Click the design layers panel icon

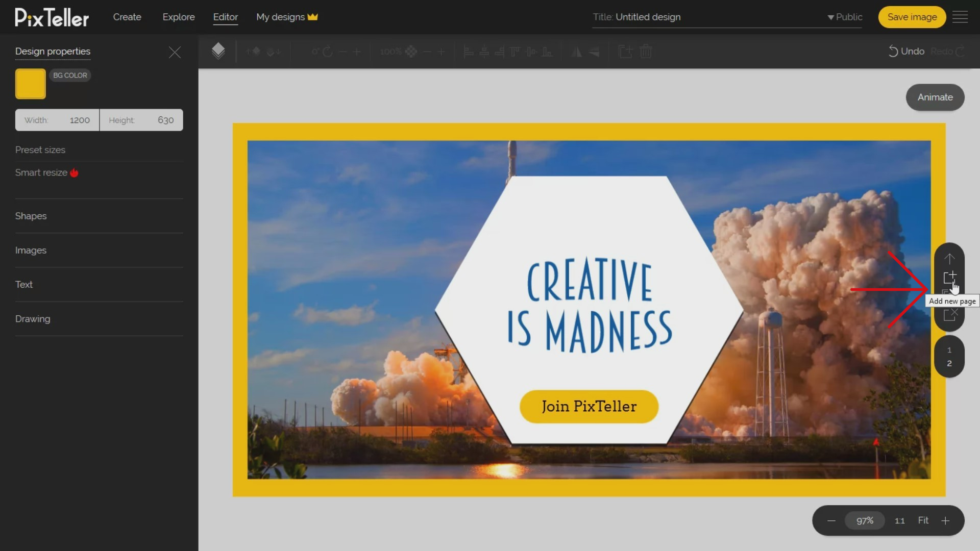point(217,51)
